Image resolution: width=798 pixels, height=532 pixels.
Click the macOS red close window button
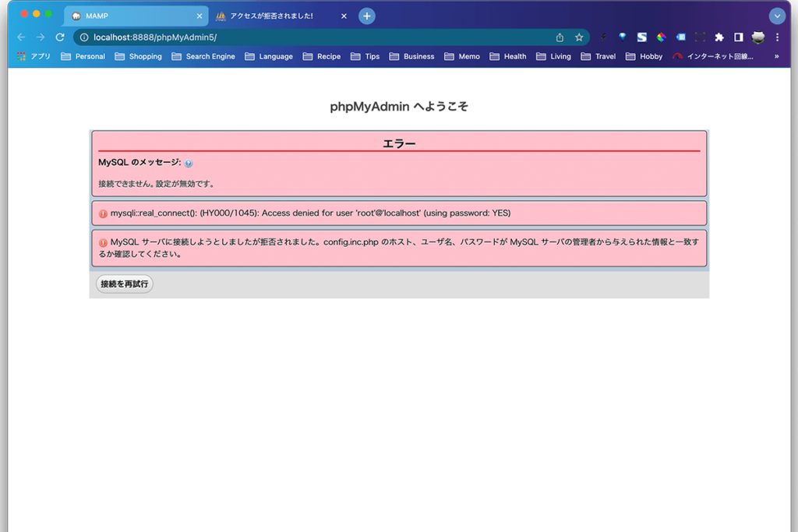(x=24, y=14)
